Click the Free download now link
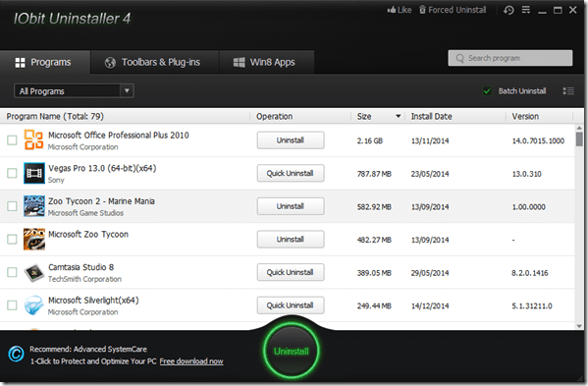 [191, 361]
